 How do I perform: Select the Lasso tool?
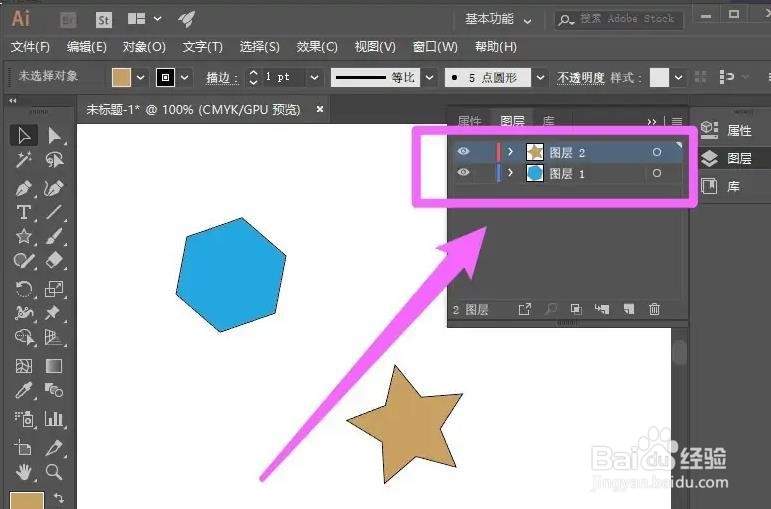[x=54, y=160]
